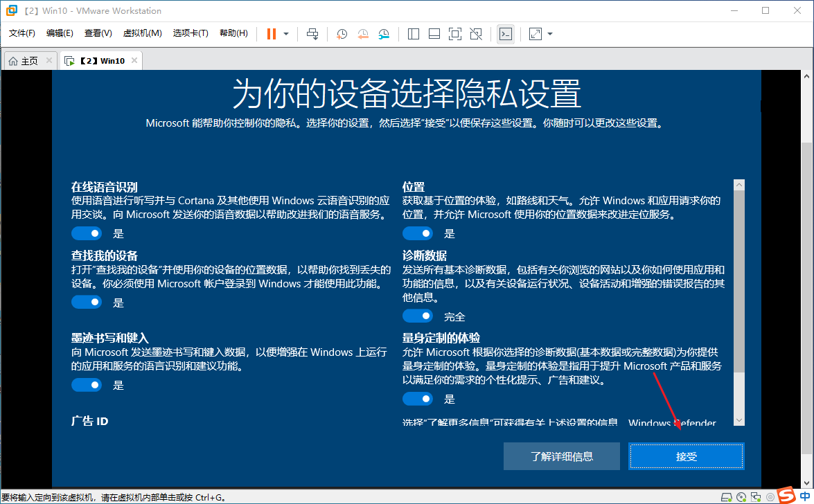Switch to full screen mode icon
814x504 pixels.
(454, 34)
